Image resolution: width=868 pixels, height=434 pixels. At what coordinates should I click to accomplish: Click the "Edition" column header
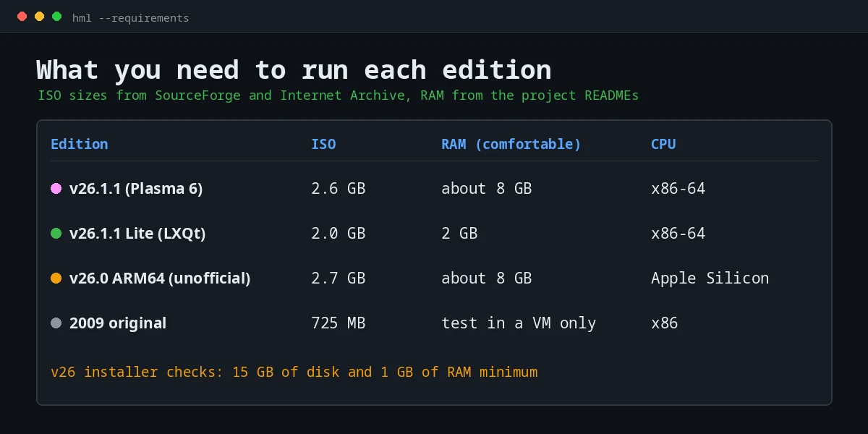[x=80, y=144]
